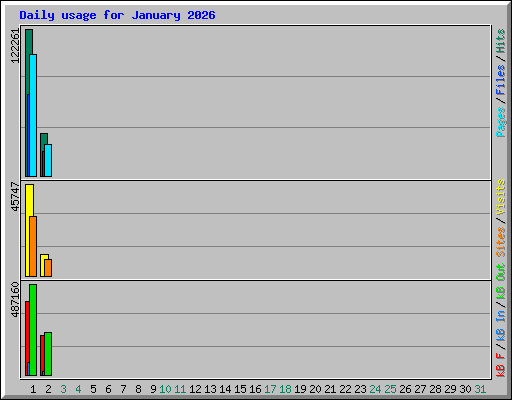Click day 16 on the x-axis
This screenshot has width=512, height=400.
(x=255, y=389)
